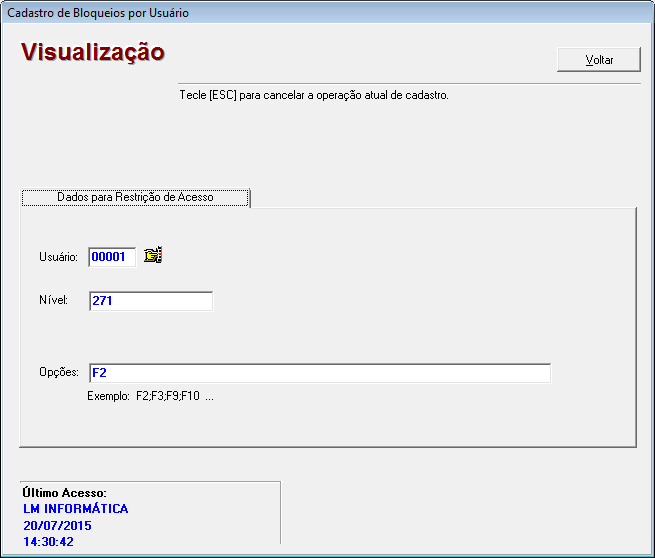Click the Opções field containing F2
655x558 pixels.
(319, 373)
